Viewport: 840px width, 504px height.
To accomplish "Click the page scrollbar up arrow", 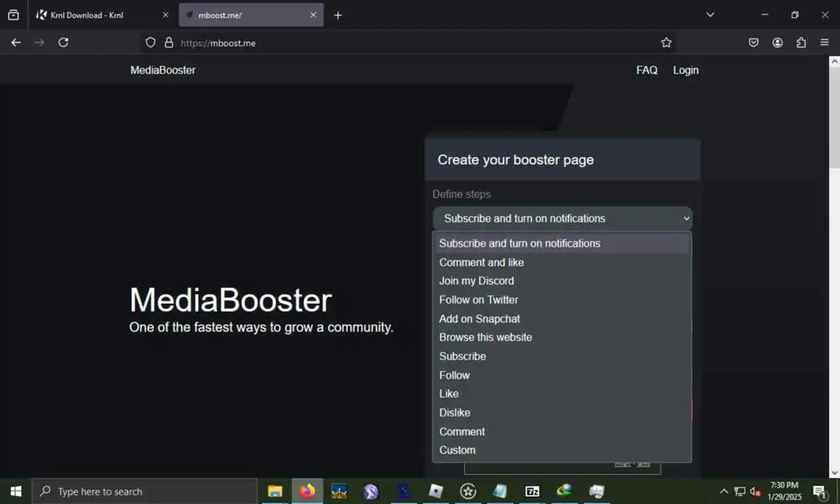I will 834,61.
